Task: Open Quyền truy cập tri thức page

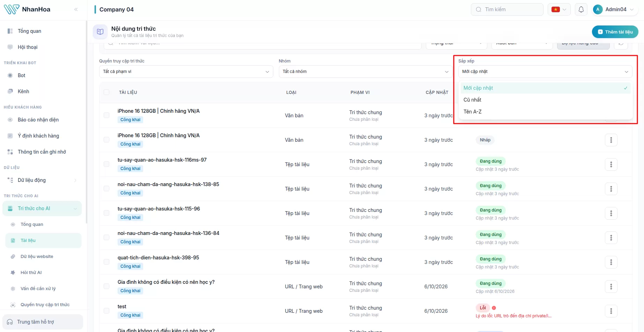Action: [x=43, y=305]
